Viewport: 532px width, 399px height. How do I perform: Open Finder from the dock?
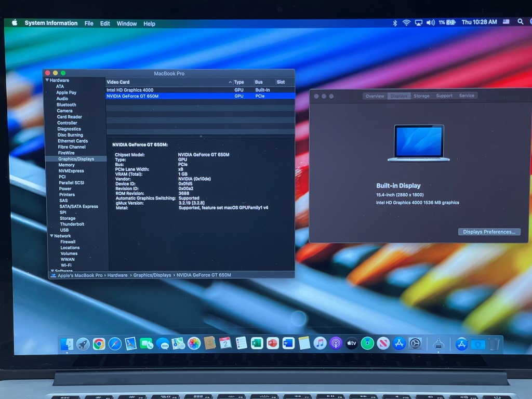click(67, 344)
